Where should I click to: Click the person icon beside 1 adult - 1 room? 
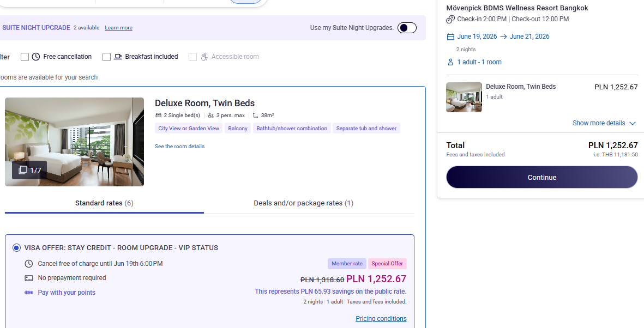450,62
